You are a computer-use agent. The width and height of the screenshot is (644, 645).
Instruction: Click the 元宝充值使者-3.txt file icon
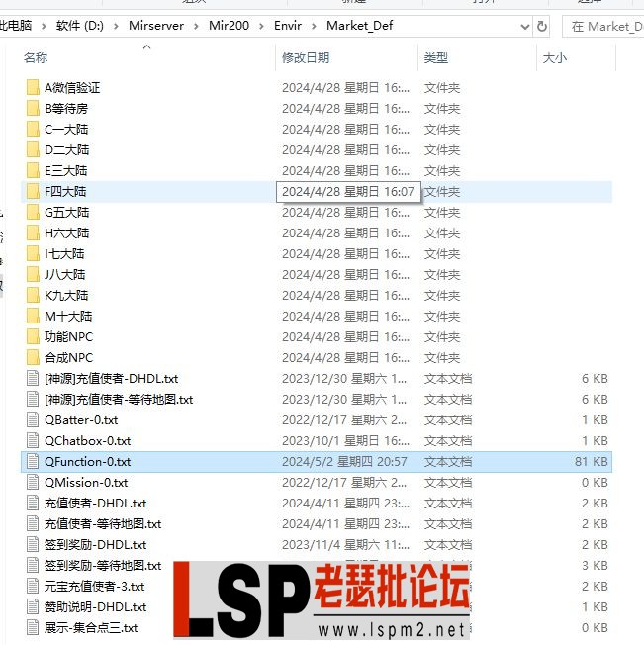(x=33, y=587)
